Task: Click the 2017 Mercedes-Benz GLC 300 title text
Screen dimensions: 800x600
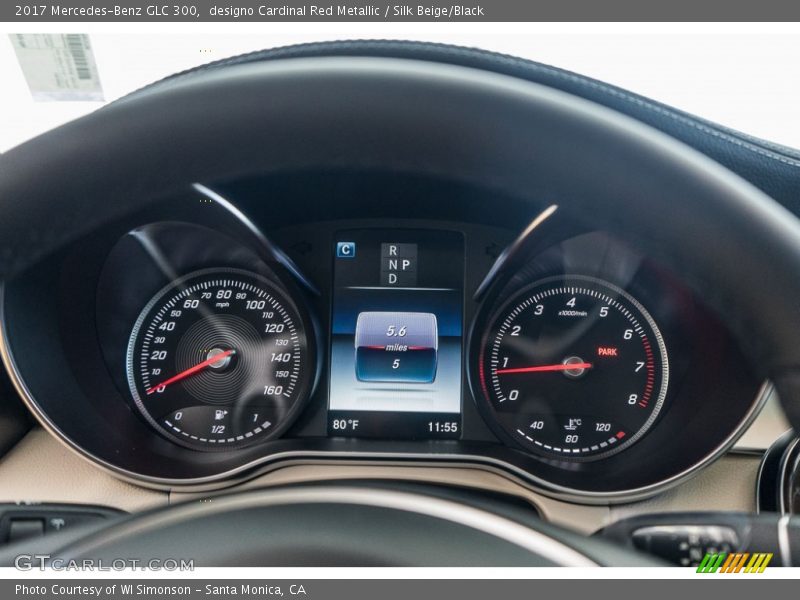Action: tap(107, 11)
